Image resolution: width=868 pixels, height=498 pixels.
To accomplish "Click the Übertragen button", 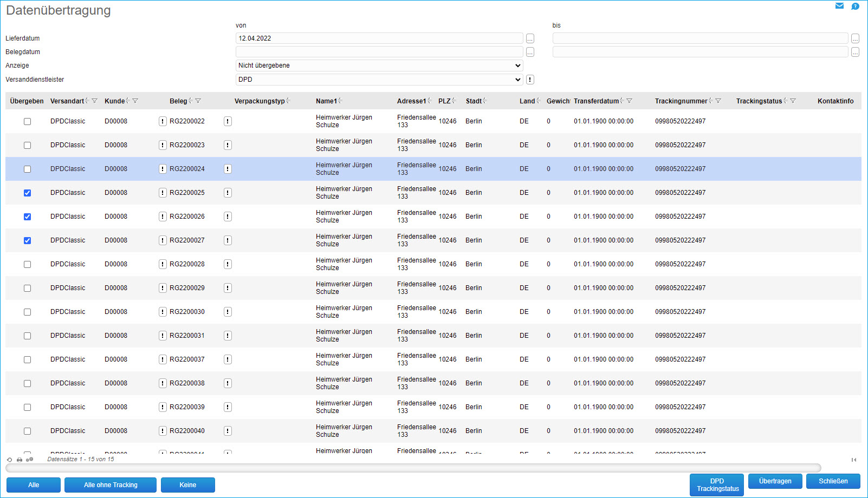I will click(775, 481).
